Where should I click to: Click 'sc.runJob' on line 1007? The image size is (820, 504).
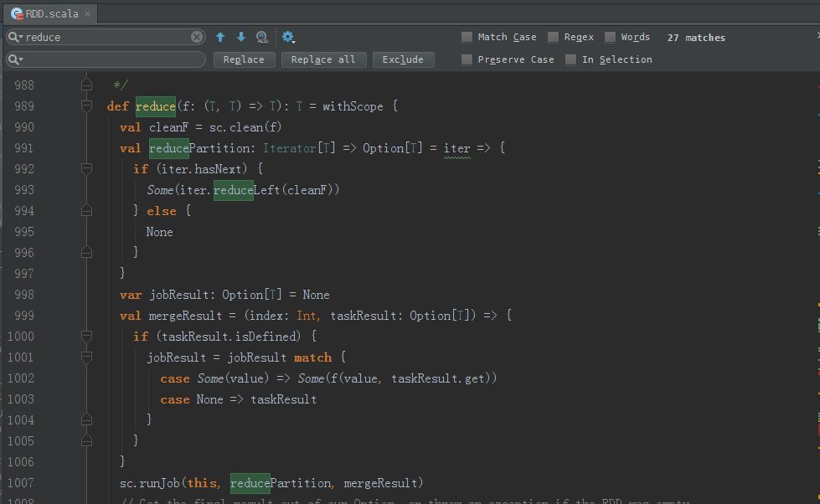pyautogui.click(x=150, y=482)
